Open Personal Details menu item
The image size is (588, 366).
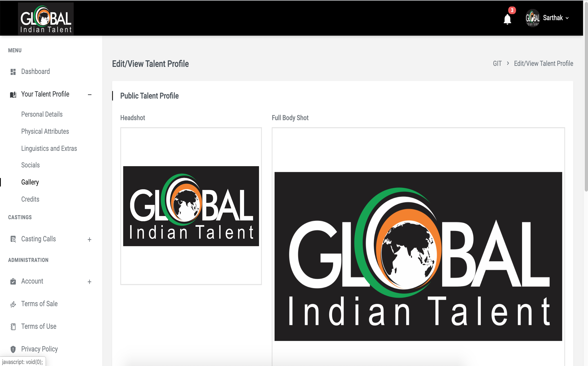coord(42,114)
